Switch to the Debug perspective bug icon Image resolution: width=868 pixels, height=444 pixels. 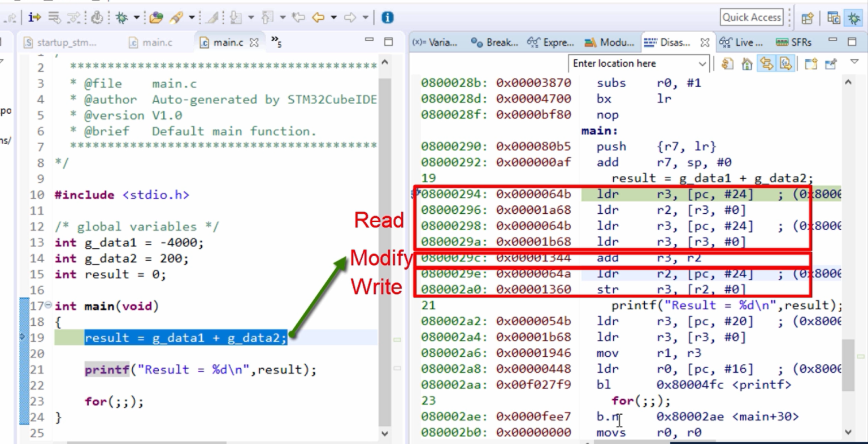853,18
